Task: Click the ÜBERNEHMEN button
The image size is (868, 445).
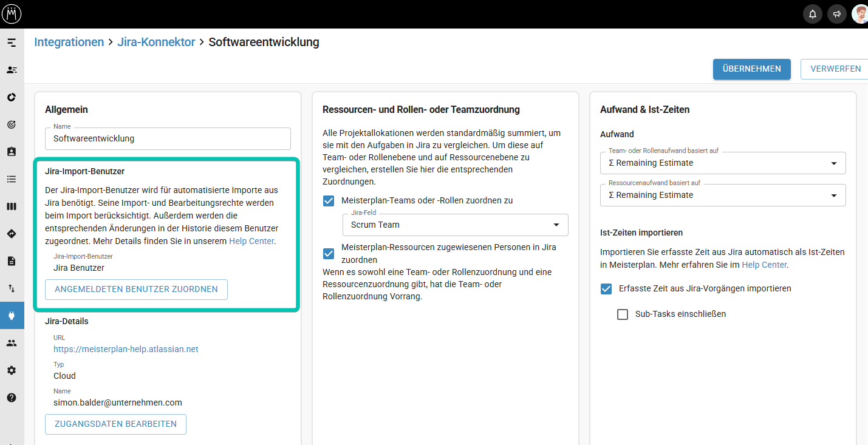Action: pos(752,69)
